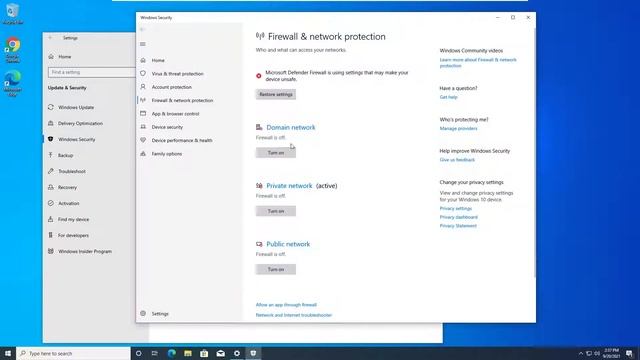Open Family options page
640x360 pixels.
click(167, 154)
